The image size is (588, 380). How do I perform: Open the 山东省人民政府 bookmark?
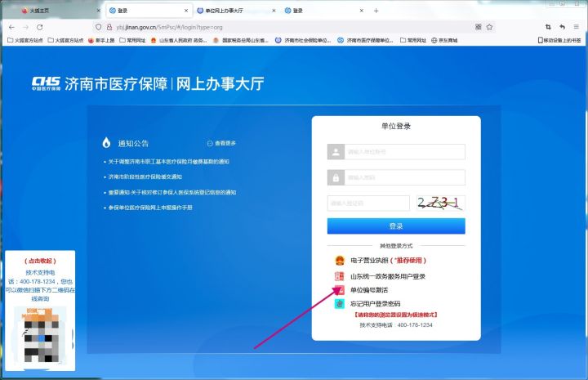coord(179,40)
